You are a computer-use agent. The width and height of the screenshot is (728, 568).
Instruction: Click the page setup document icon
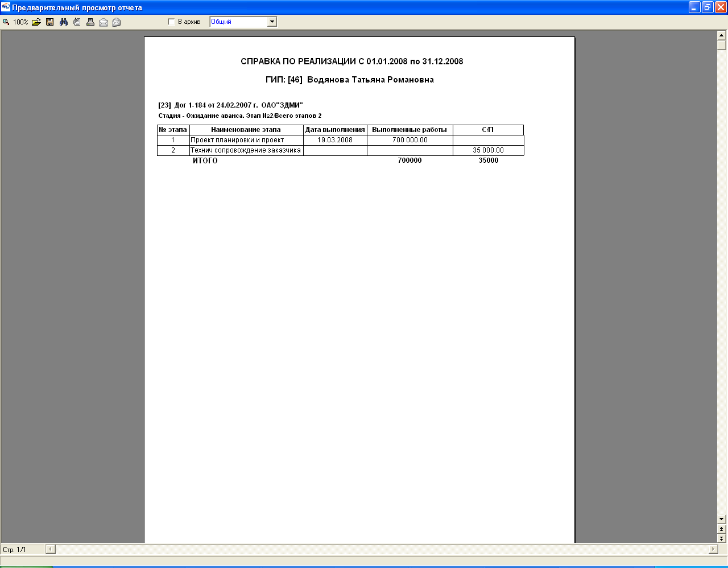click(x=77, y=22)
